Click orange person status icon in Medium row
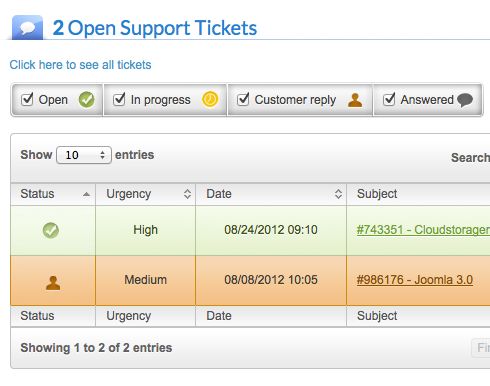This screenshot has width=490, height=386. [x=53, y=283]
